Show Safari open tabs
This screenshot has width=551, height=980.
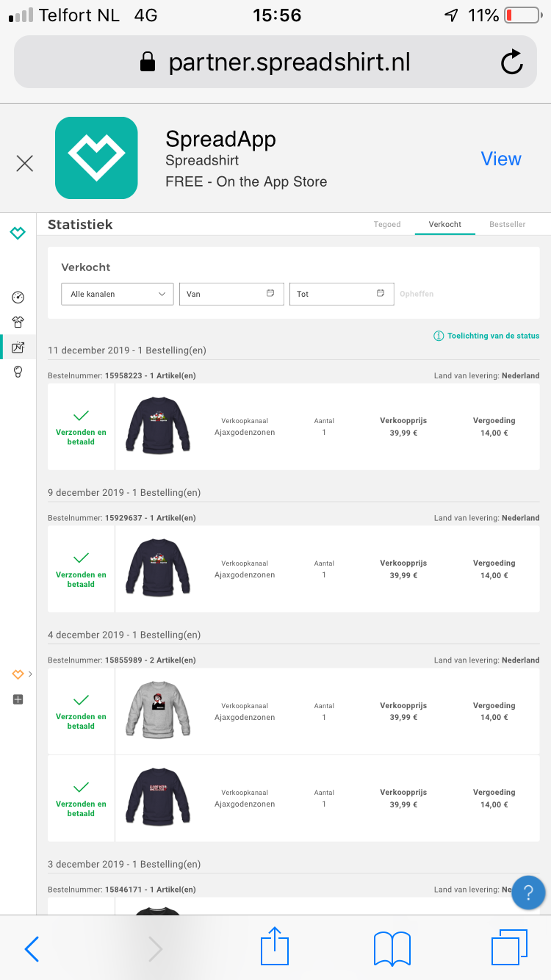[510, 948]
